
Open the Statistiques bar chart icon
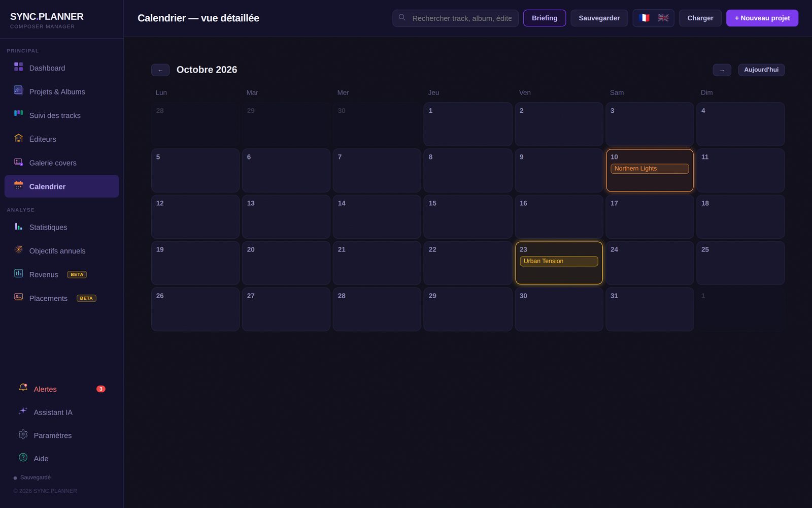[x=18, y=226]
